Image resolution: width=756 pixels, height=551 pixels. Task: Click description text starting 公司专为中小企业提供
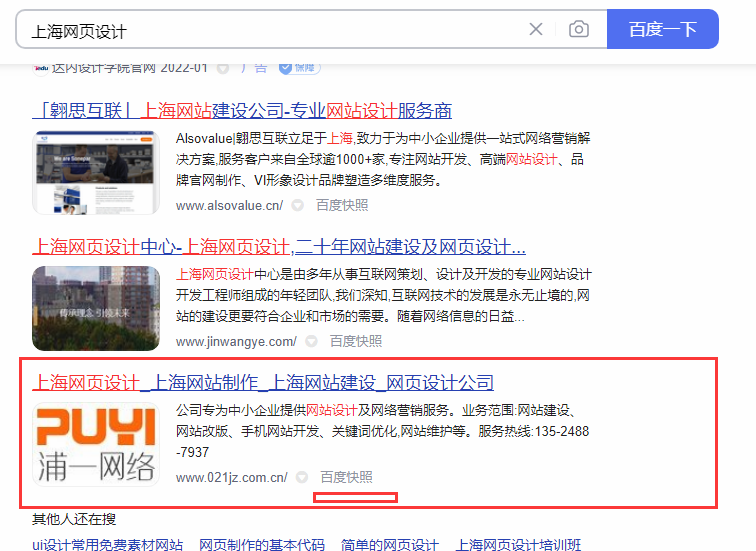point(382,431)
